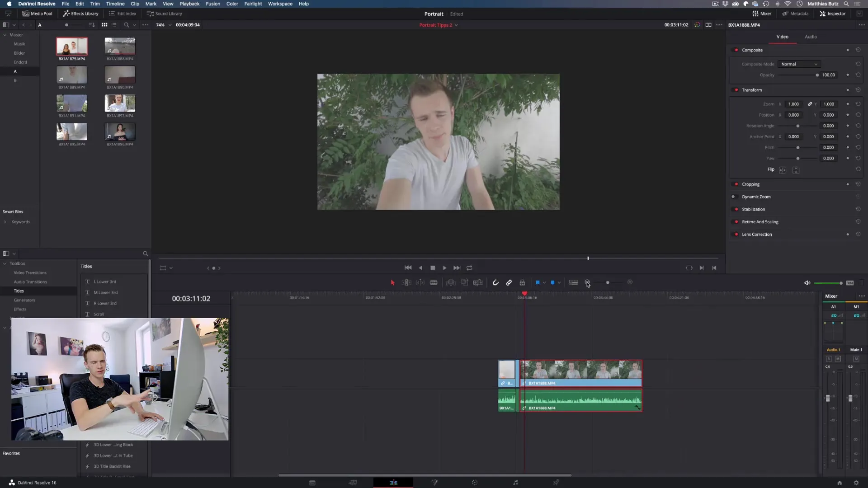Stop playback in the viewer
This screenshot has height=488, width=868.
433,268
